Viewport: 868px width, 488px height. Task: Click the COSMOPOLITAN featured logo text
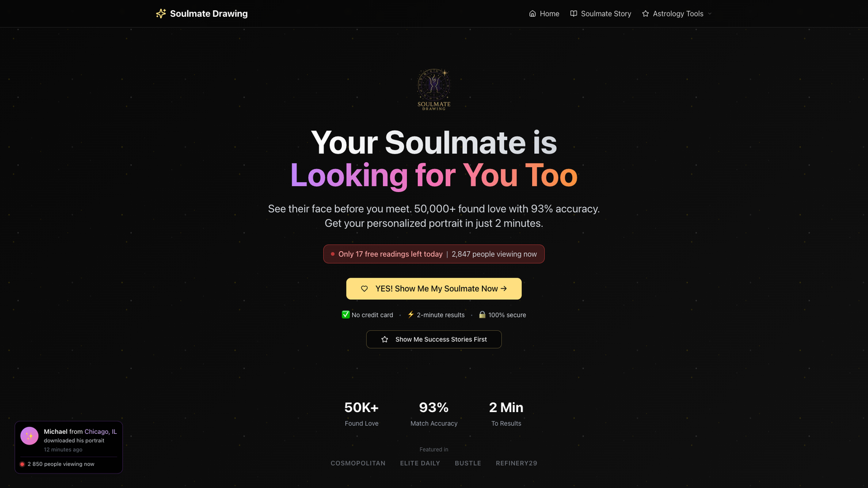(358, 463)
